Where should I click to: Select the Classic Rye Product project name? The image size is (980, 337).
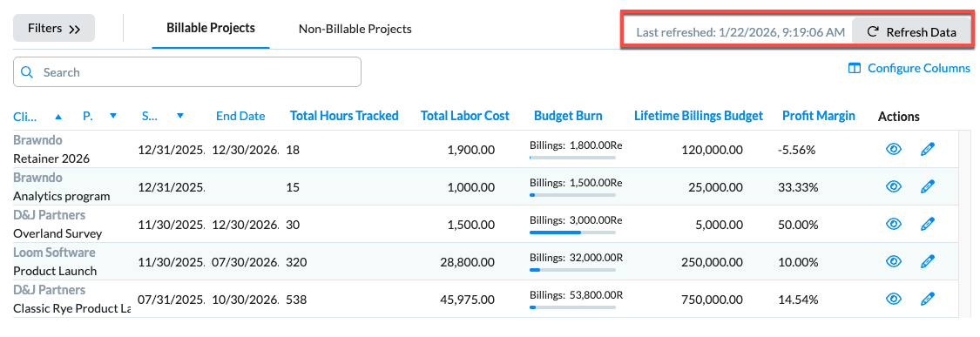pos(72,309)
